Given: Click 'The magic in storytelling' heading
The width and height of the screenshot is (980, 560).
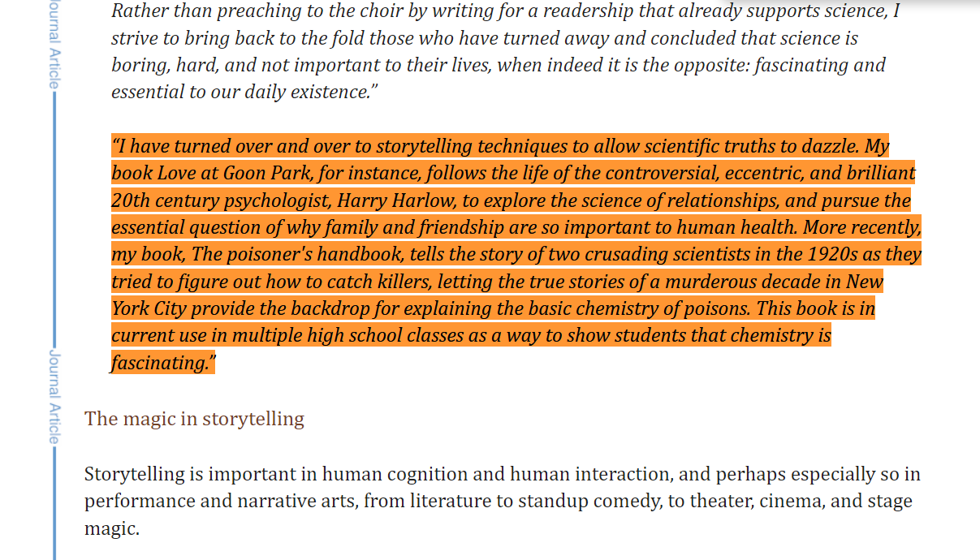Looking at the screenshot, I should click(194, 419).
